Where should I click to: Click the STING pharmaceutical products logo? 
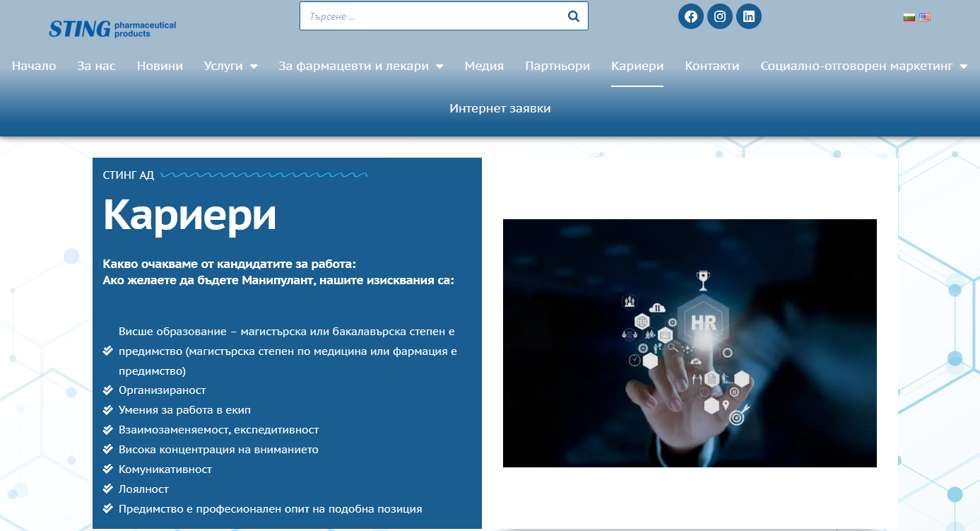[112, 28]
